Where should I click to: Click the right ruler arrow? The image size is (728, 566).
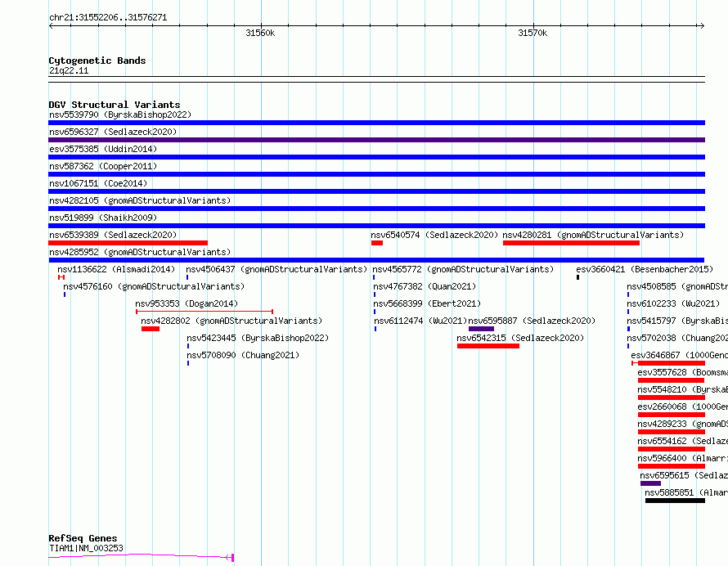702,26
